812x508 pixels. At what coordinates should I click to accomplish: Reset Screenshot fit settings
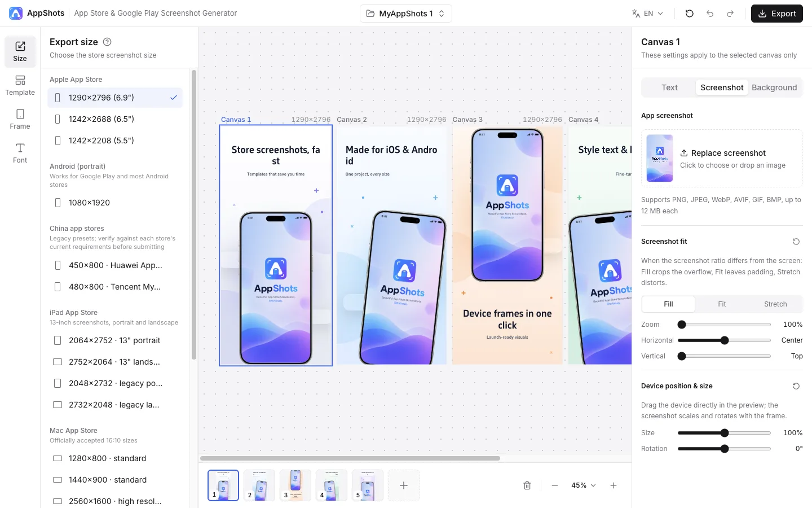[796, 242]
